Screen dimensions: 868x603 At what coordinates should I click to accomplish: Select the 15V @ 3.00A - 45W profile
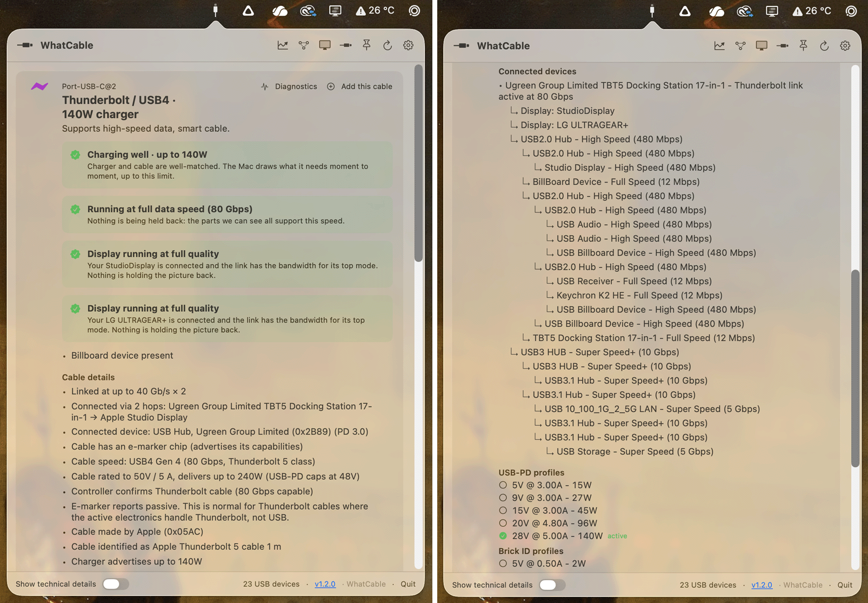pos(549,511)
